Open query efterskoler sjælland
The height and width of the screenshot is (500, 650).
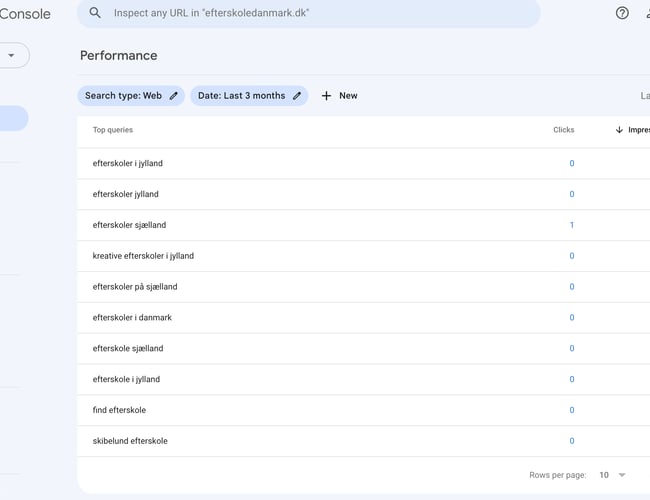point(129,225)
